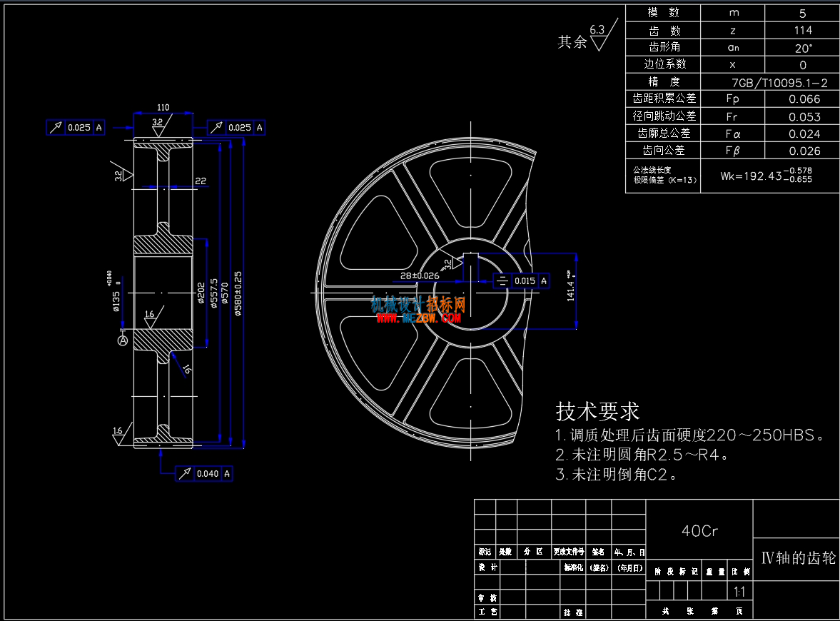Click the 6.3 surface roughness symbol

603,36
